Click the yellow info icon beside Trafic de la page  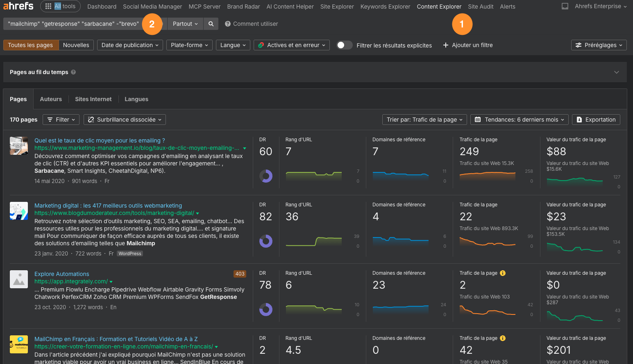[x=503, y=273]
